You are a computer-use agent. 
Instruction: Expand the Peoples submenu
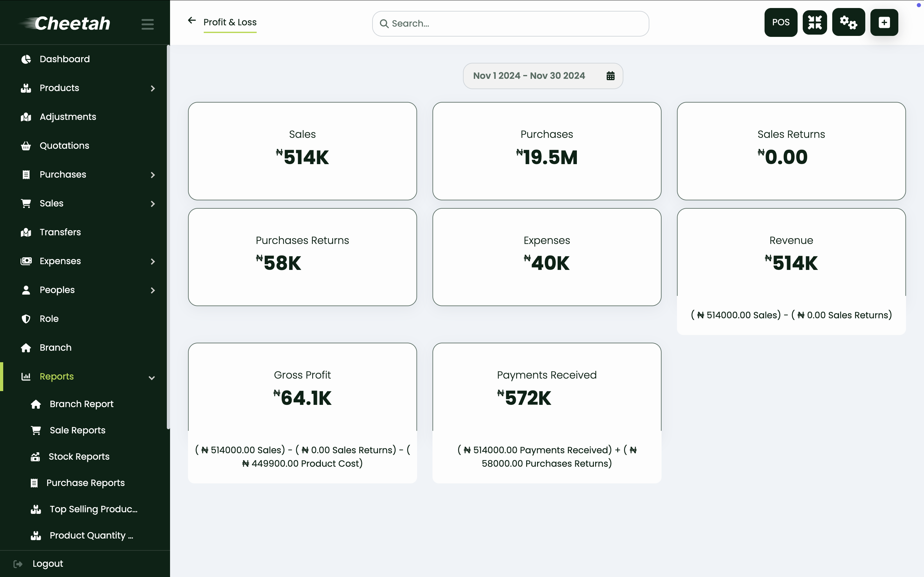pos(153,290)
